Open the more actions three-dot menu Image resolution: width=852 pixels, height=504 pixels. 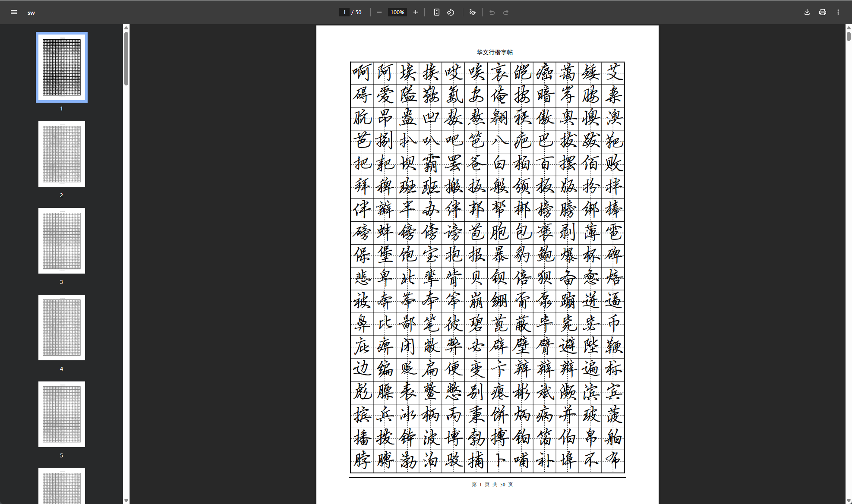click(838, 12)
